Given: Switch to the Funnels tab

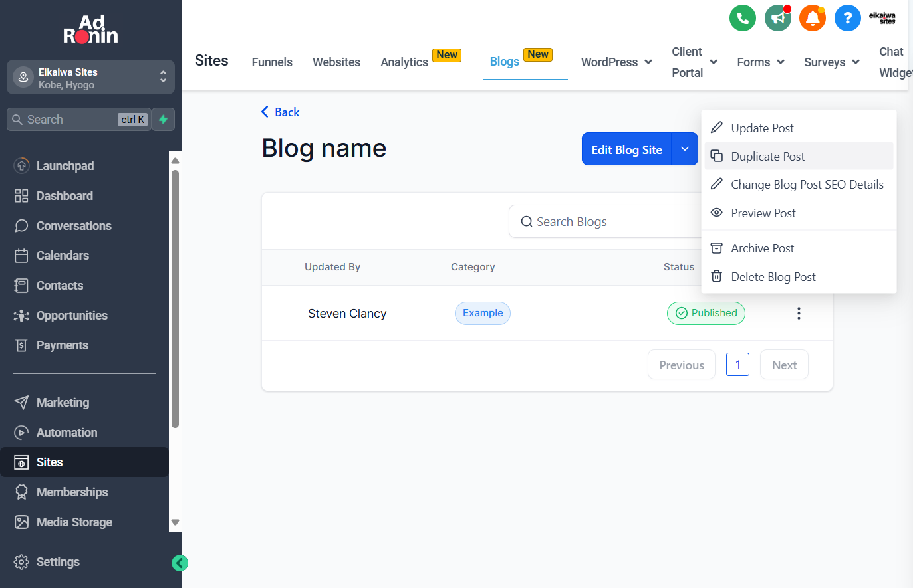Looking at the screenshot, I should (272, 62).
